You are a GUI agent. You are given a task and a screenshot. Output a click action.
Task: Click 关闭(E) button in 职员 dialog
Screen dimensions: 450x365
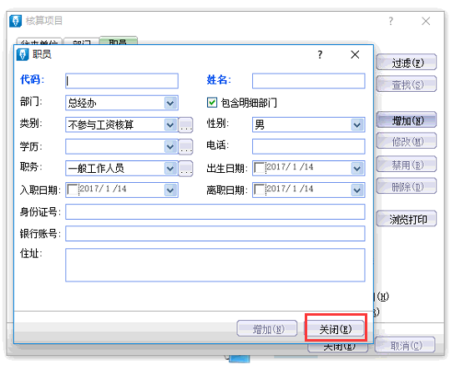(x=335, y=329)
